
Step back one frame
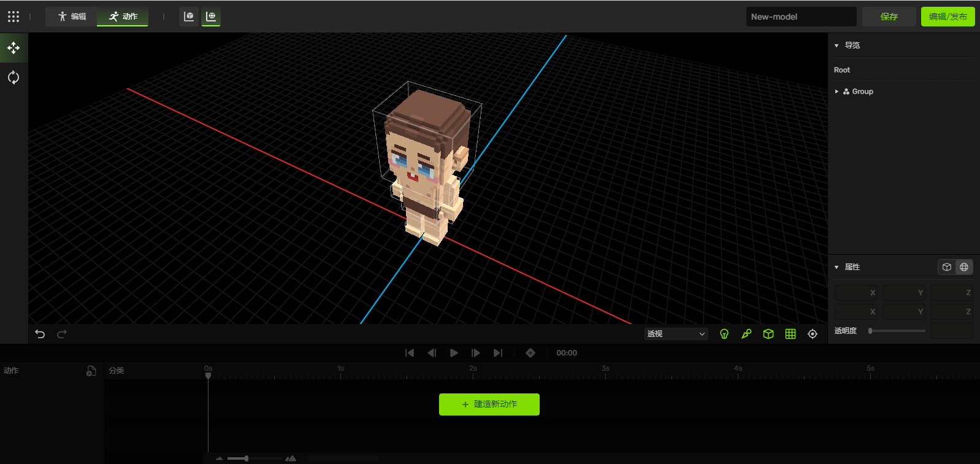(x=432, y=353)
